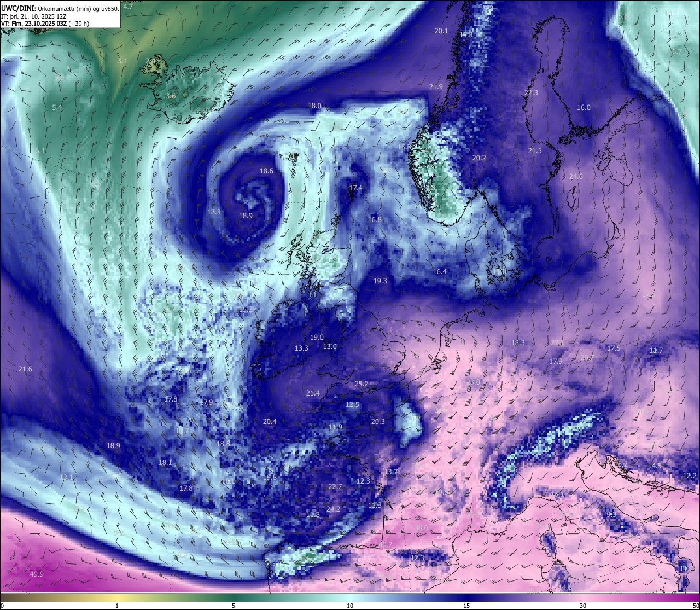
Task: Click the 18.0 value on the map
Action: (x=314, y=106)
